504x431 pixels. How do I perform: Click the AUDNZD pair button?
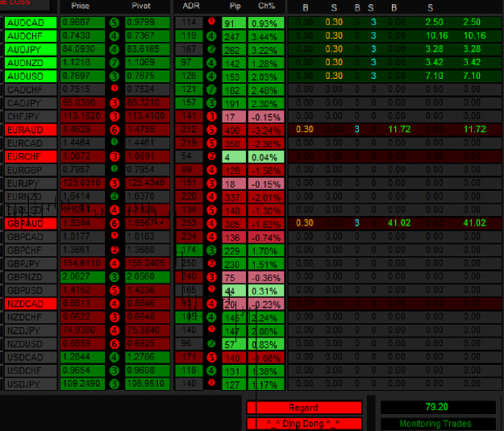(x=31, y=63)
